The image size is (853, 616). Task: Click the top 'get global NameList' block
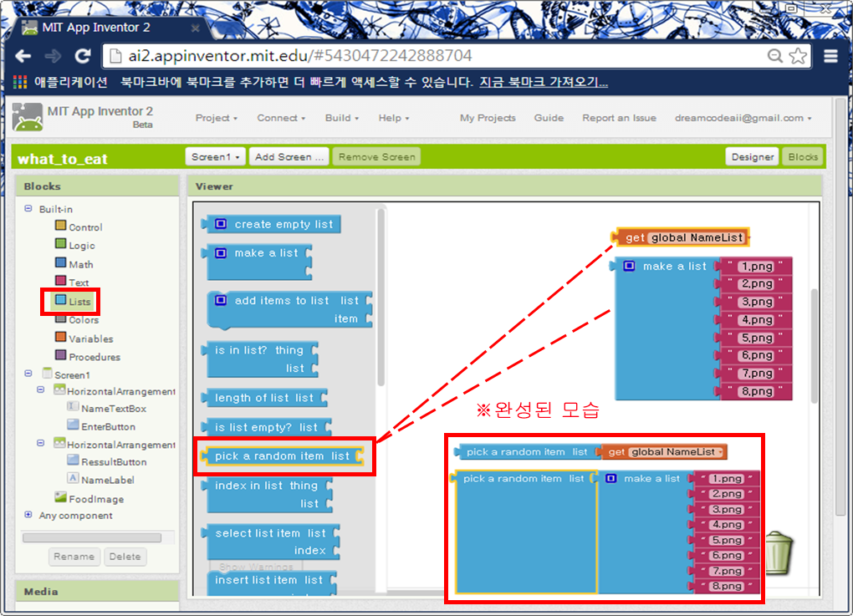point(680,237)
